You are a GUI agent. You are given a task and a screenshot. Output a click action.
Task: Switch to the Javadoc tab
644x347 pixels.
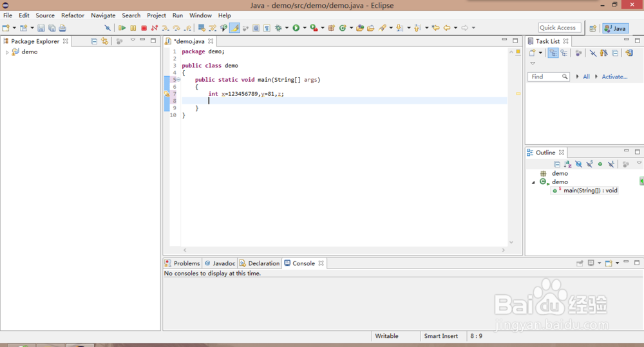[220, 263]
